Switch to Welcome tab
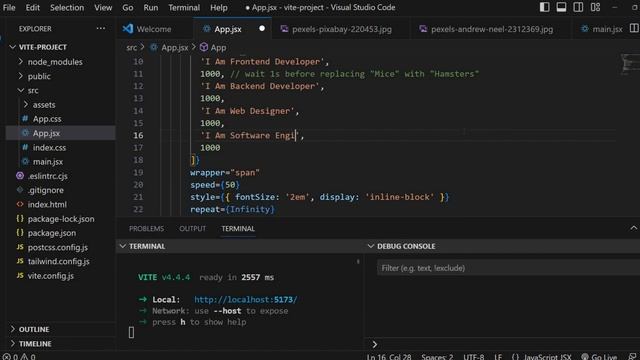Viewport: 640px width, 360px height. [x=154, y=29]
